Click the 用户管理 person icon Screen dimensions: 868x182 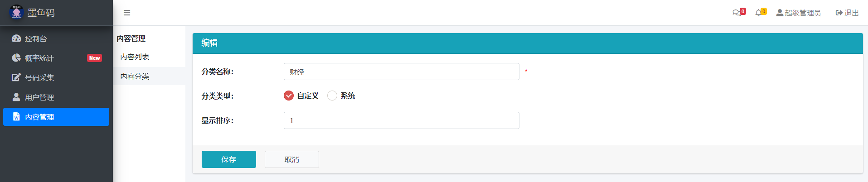[x=16, y=97]
